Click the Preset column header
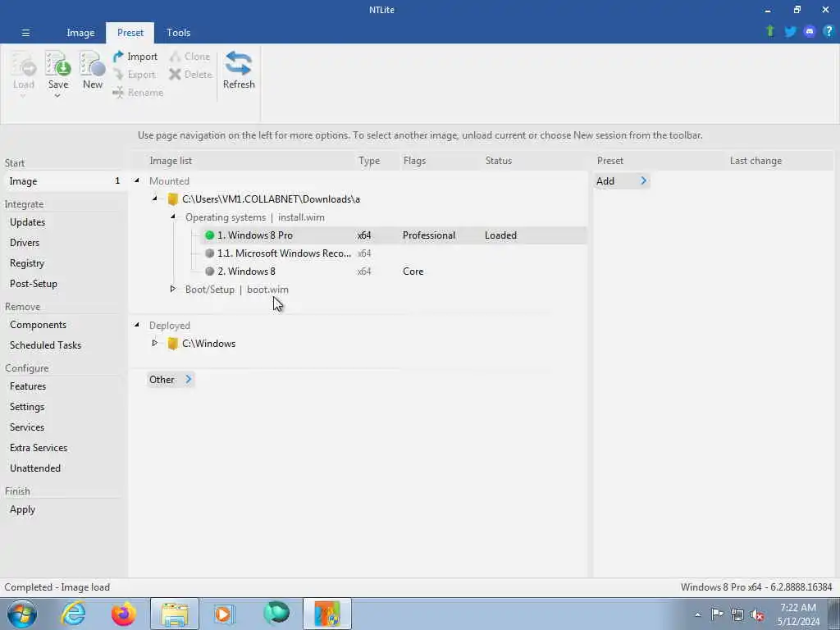Viewport: 840px width, 630px height. click(610, 161)
